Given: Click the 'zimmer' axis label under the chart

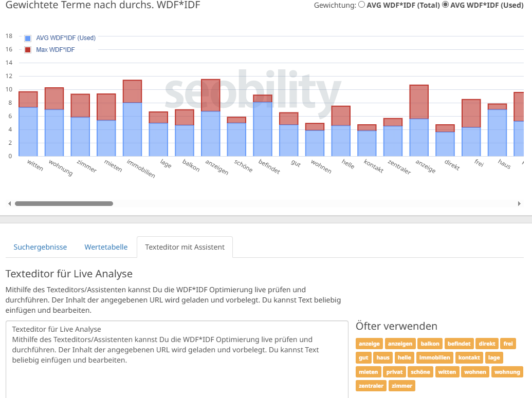Looking at the screenshot, I should 87,166.
